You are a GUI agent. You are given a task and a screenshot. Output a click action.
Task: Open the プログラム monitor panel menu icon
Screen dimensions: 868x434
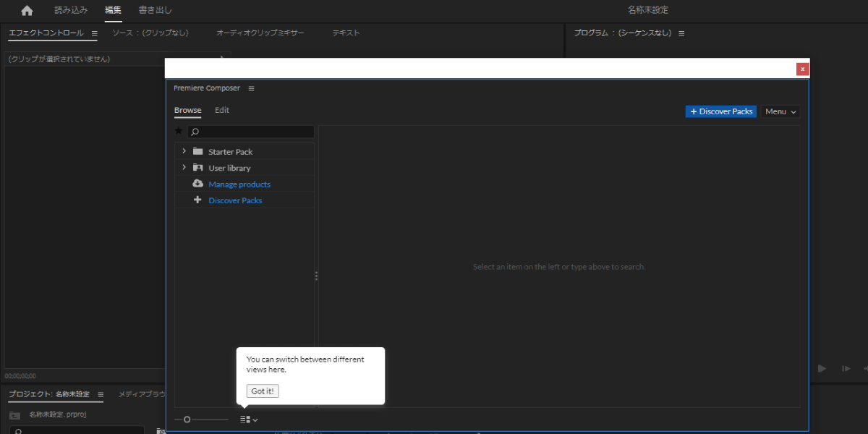pos(681,33)
